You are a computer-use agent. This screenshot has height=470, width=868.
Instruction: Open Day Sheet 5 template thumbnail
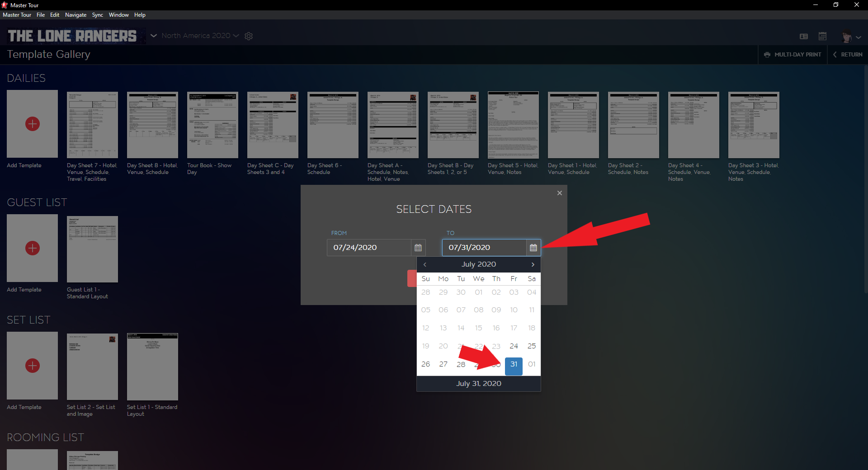click(513, 125)
